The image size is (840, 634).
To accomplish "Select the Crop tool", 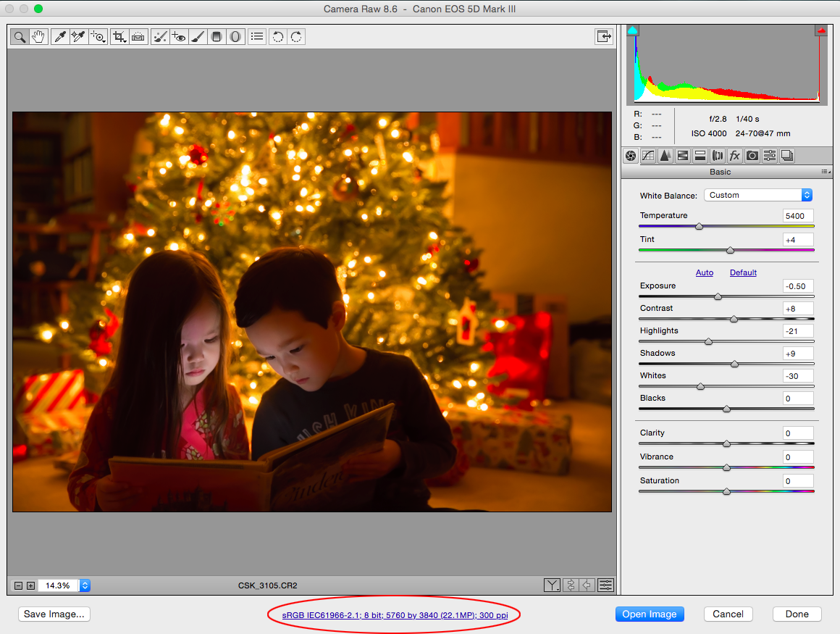I will tap(119, 36).
